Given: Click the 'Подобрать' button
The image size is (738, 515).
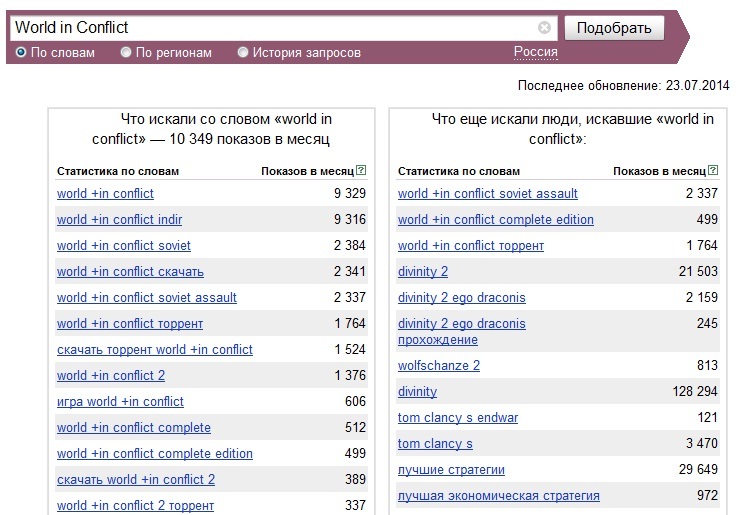Looking at the screenshot, I should point(614,28).
